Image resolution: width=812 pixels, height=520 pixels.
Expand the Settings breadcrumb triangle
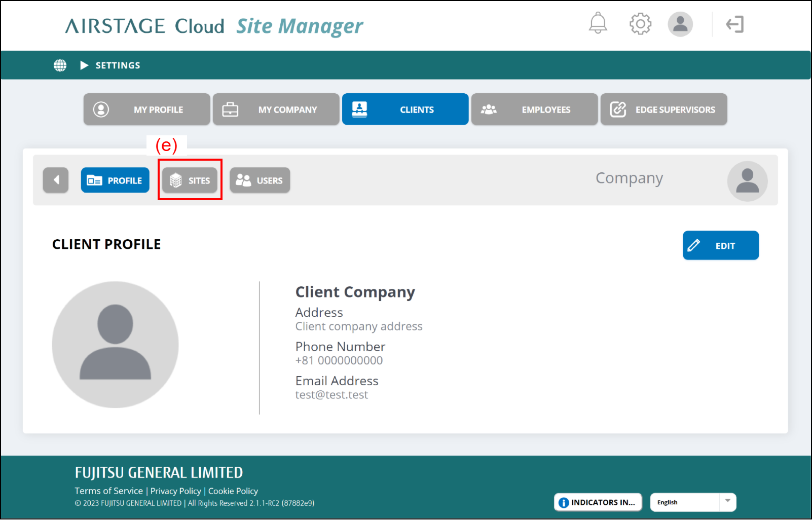pos(84,65)
